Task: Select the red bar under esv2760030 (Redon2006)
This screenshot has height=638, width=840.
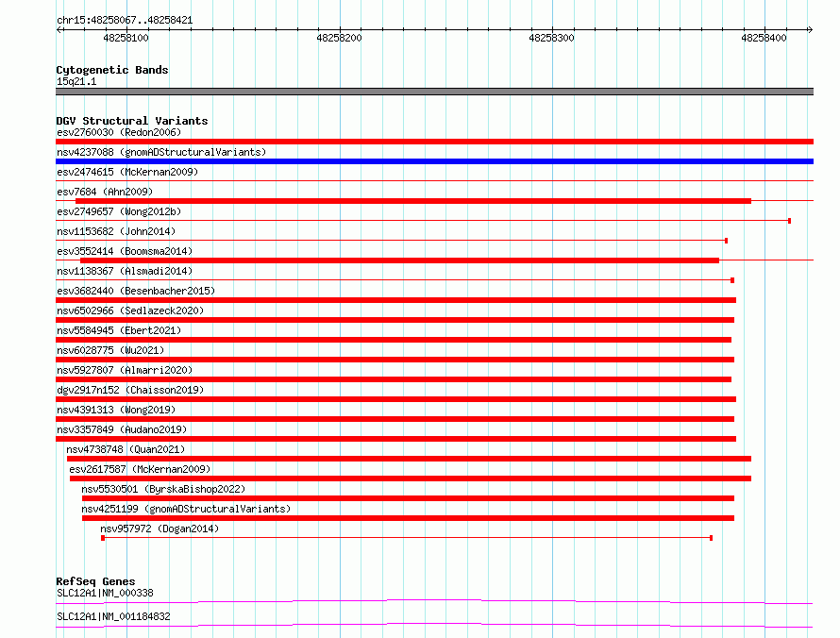Action: point(434,142)
